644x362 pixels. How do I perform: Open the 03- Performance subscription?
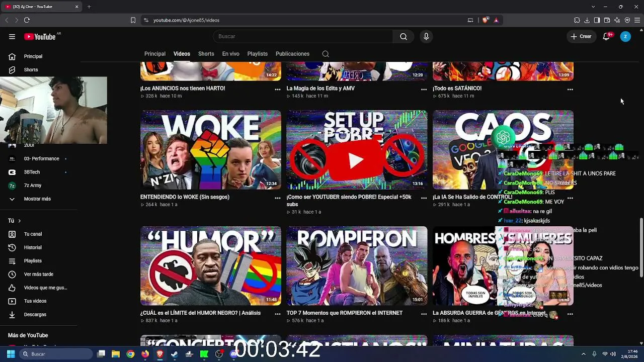click(42, 159)
